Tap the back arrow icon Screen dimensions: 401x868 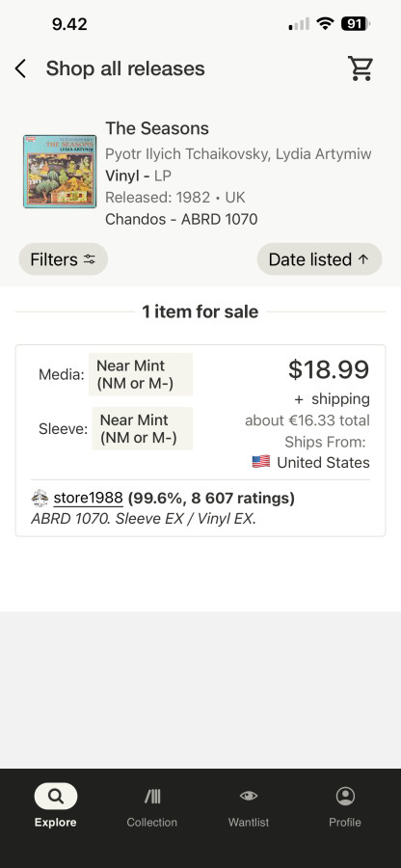pos(20,69)
